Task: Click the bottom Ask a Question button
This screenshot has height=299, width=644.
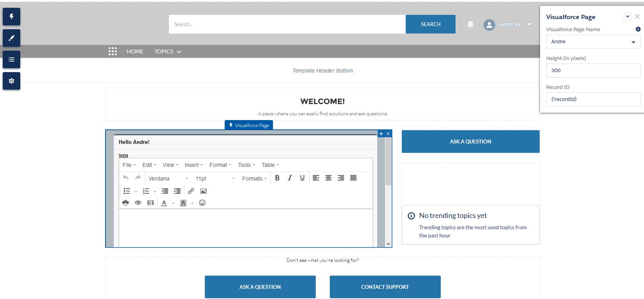Action: (260, 287)
